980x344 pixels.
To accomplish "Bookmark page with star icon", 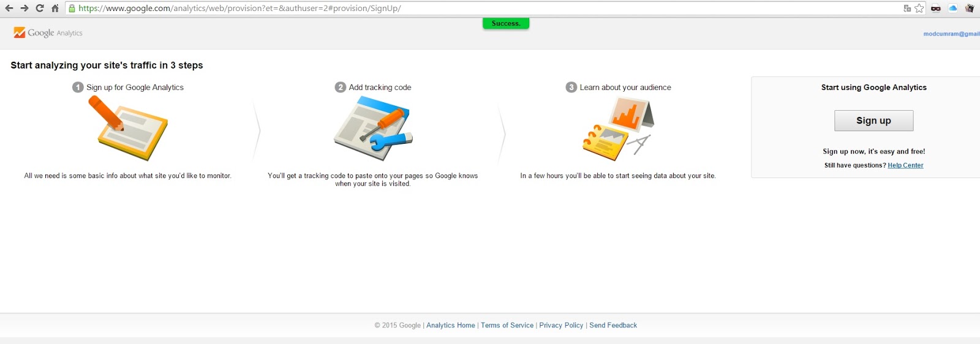I will [919, 9].
